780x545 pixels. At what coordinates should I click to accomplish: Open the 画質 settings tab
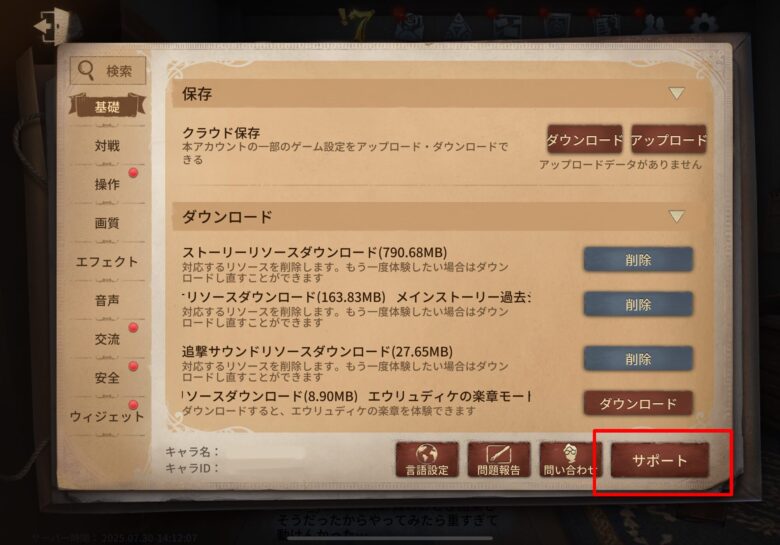(107, 223)
